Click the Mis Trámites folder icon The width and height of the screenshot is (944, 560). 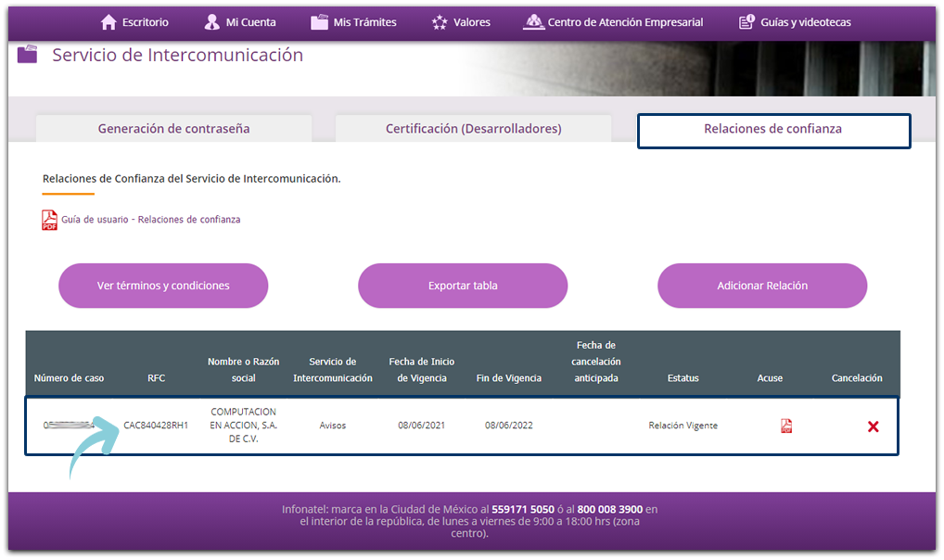coord(319,22)
